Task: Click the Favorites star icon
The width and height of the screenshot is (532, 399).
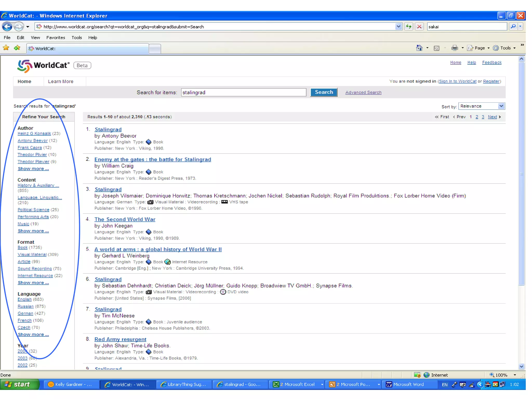Action: point(6,48)
